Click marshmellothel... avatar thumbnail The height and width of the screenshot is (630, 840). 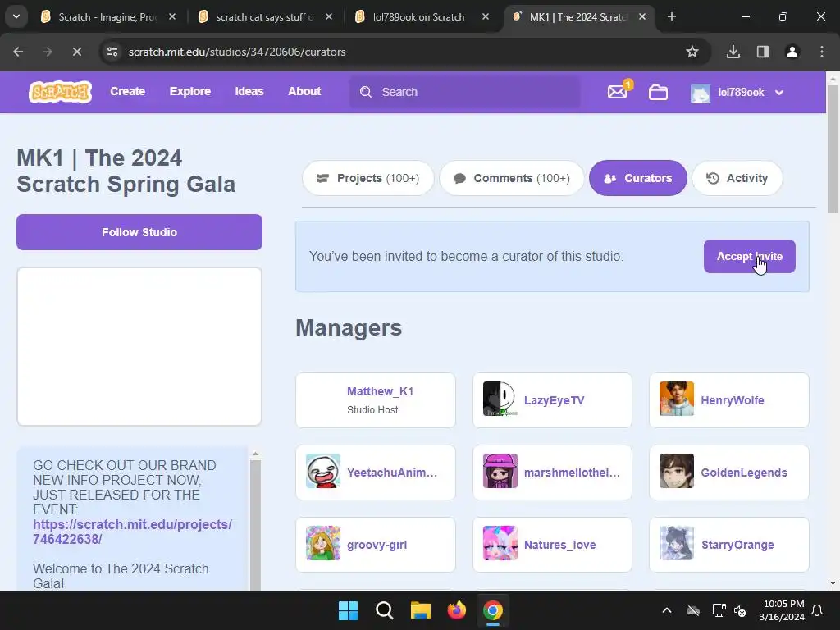click(500, 471)
